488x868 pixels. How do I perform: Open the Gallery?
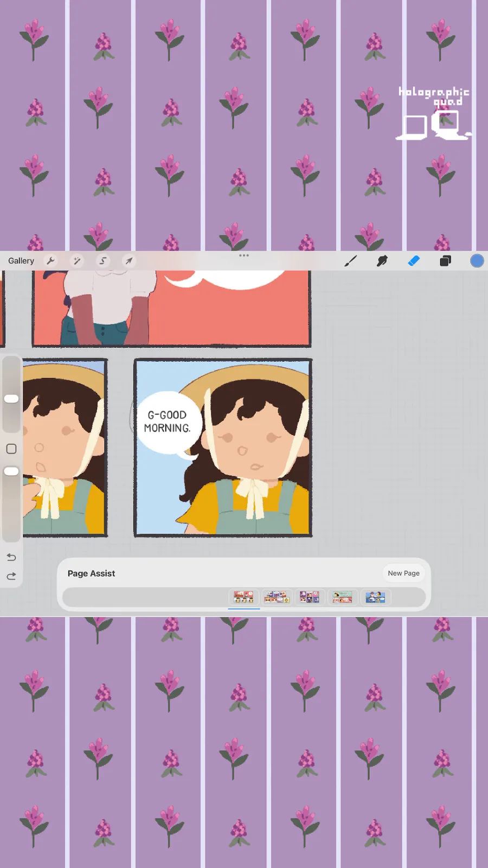point(21,261)
